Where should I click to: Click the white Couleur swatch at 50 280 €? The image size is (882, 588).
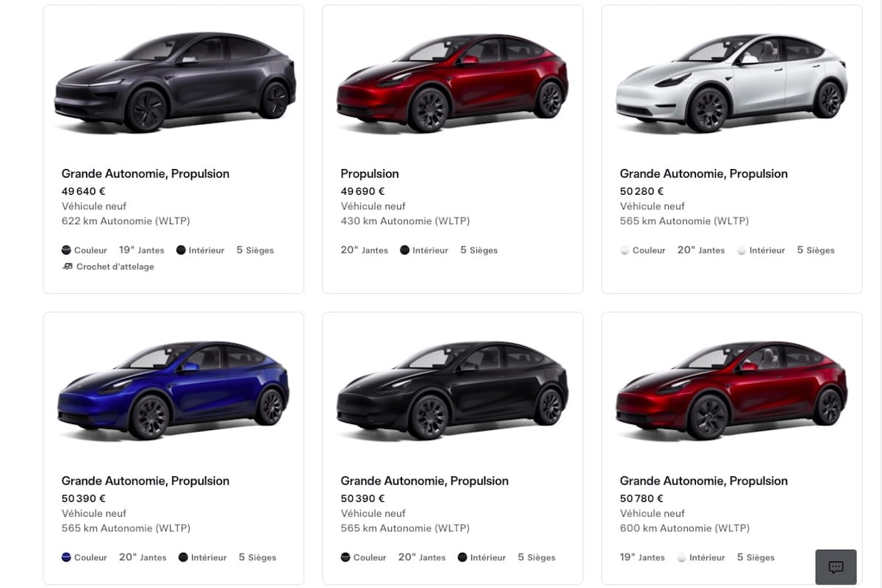tap(625, 251)
